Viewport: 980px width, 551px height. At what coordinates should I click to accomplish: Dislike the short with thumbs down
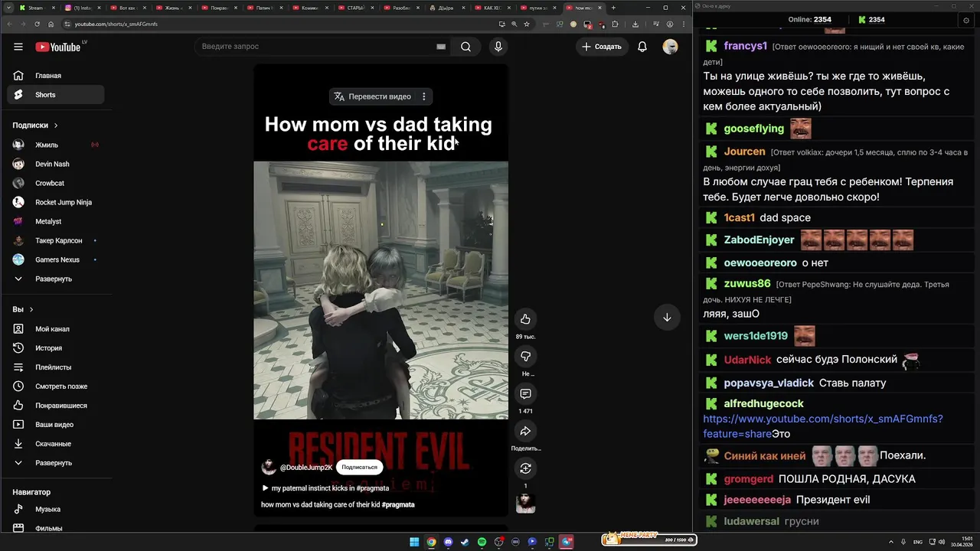tap(525, 357)
